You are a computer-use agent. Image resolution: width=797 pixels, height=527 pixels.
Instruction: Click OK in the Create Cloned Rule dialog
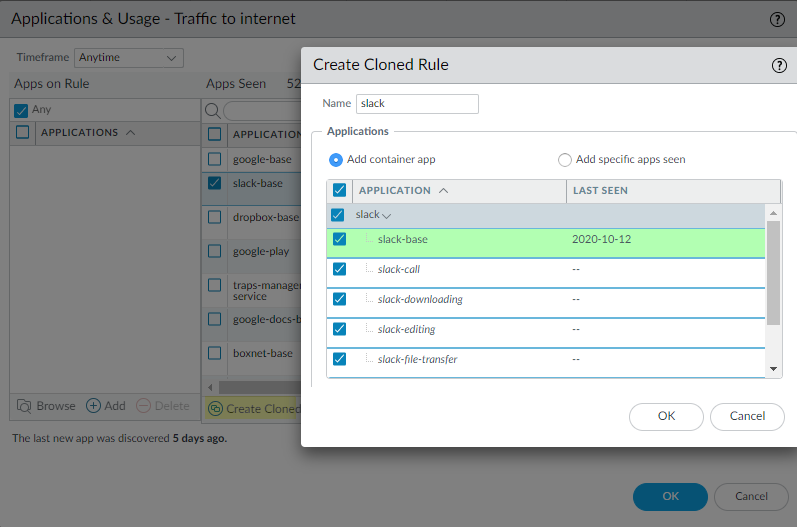tap(666, 416)
